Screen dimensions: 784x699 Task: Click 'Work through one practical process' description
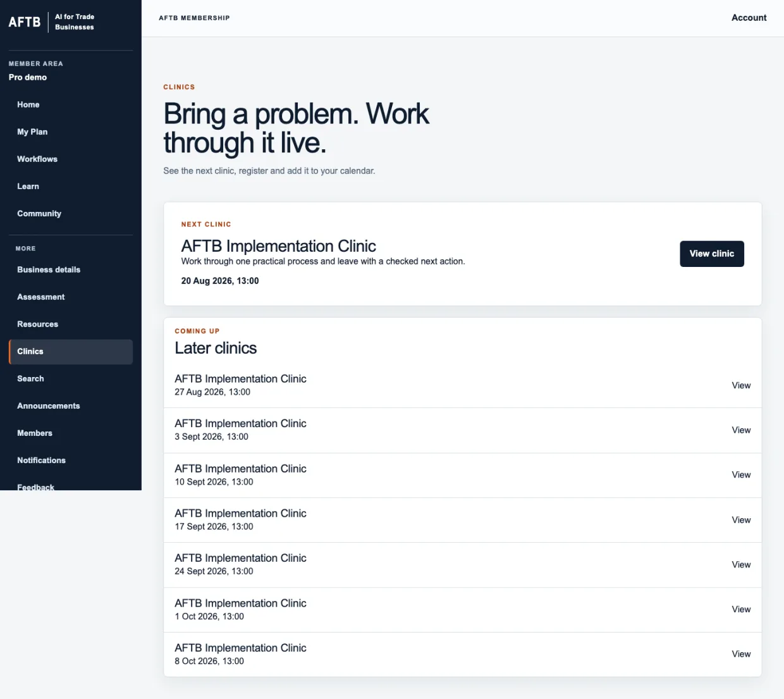pos(323,261)
